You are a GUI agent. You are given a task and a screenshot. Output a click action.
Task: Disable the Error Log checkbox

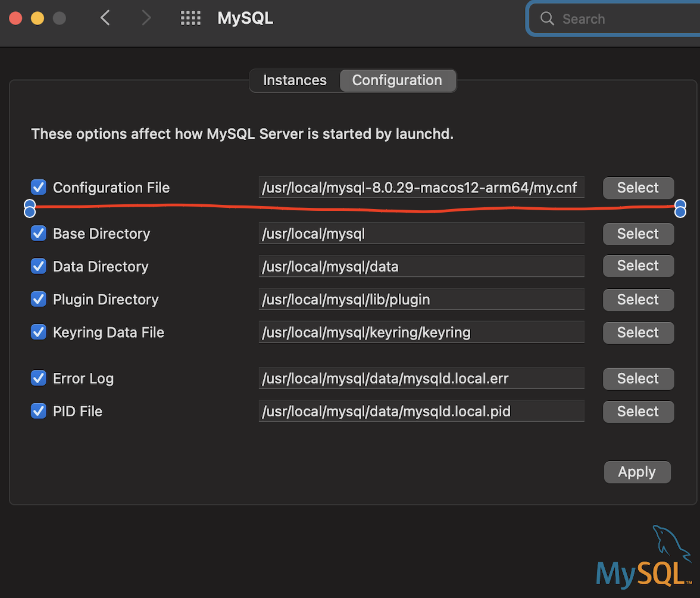[39, 378]
